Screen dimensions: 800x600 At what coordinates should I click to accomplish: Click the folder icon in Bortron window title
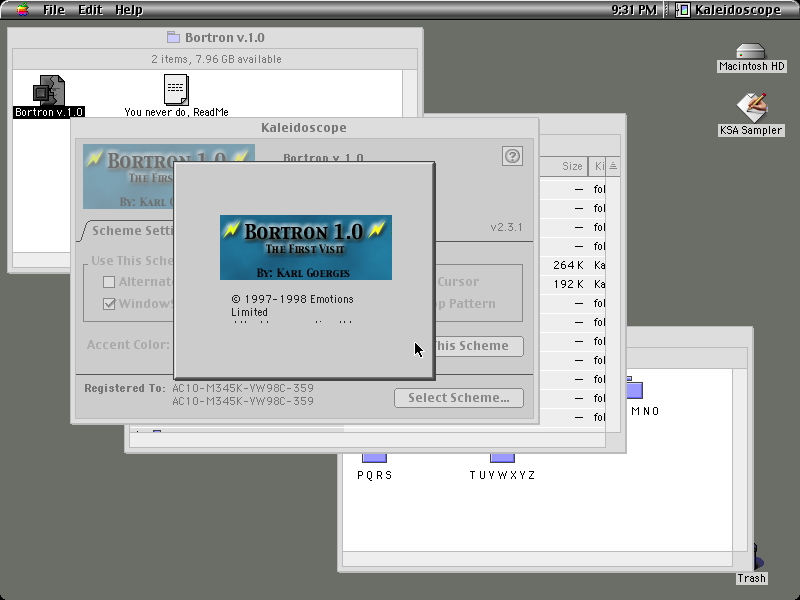coord(173,37)
